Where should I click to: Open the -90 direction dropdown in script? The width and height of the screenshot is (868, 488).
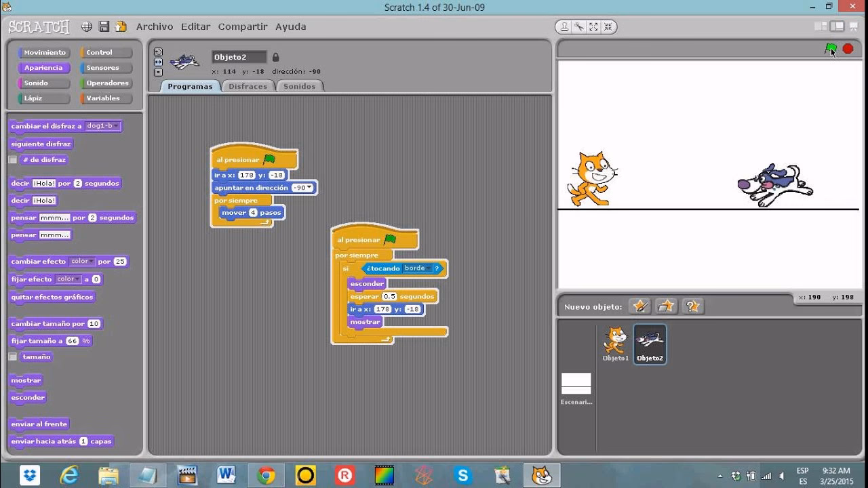(x=302, y=188)
